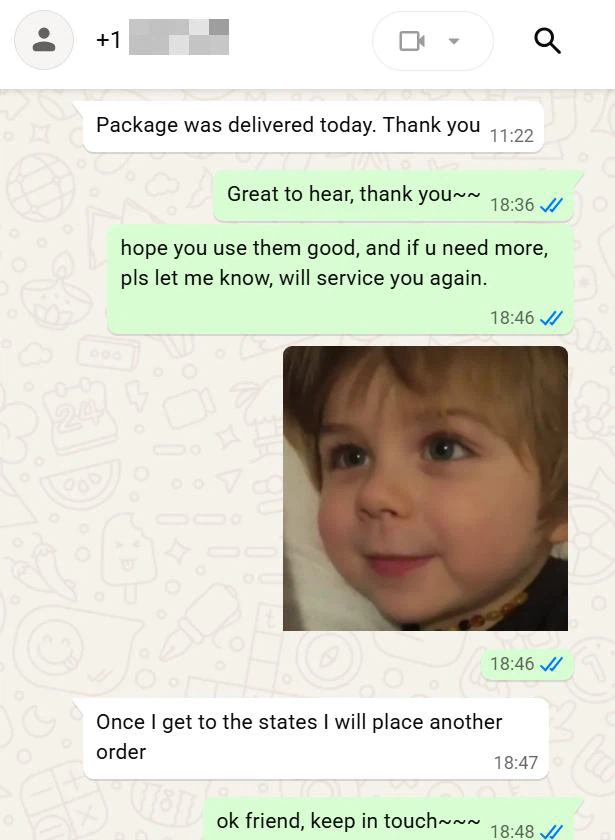Image resolution: width=615 pixels, height=840 pixels.
Task: Select the 'ok friend, keep in touch~~~' message
Action: 388,819
